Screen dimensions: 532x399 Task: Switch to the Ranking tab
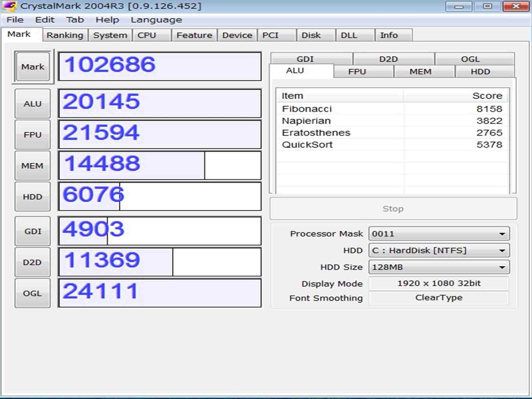pyautogui.click(x=65, y=35)
